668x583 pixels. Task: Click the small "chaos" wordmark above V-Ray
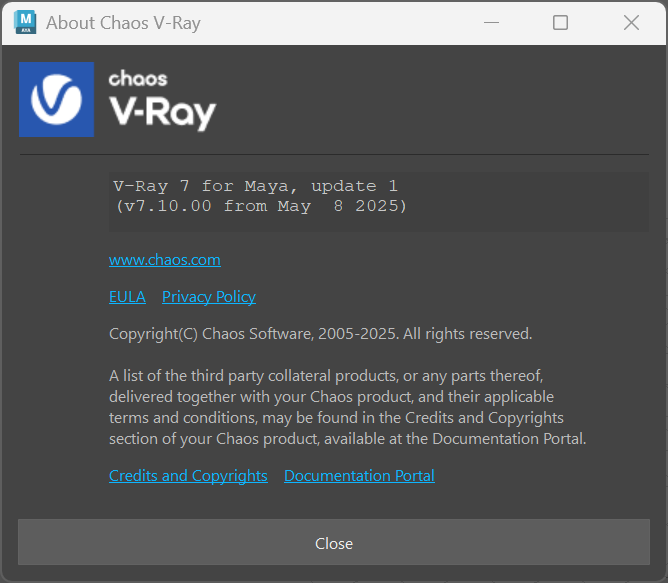tap(137, 78)
